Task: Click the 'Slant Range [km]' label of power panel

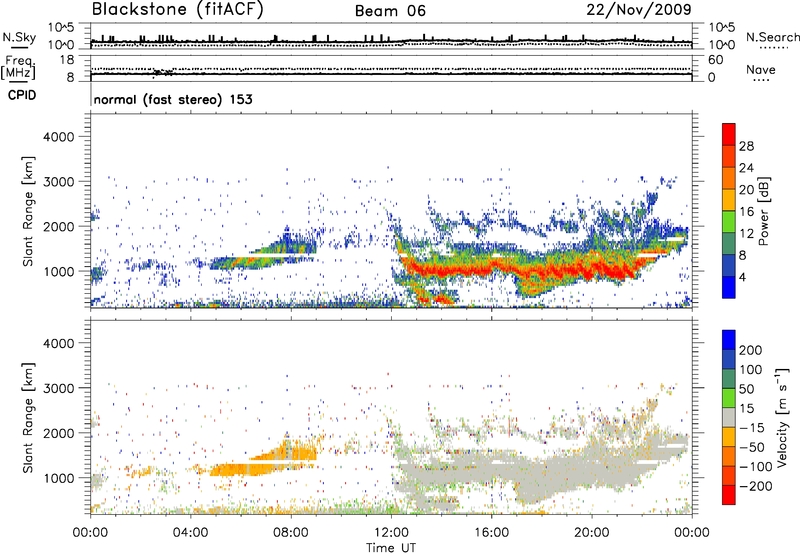Action: (28, 211)
